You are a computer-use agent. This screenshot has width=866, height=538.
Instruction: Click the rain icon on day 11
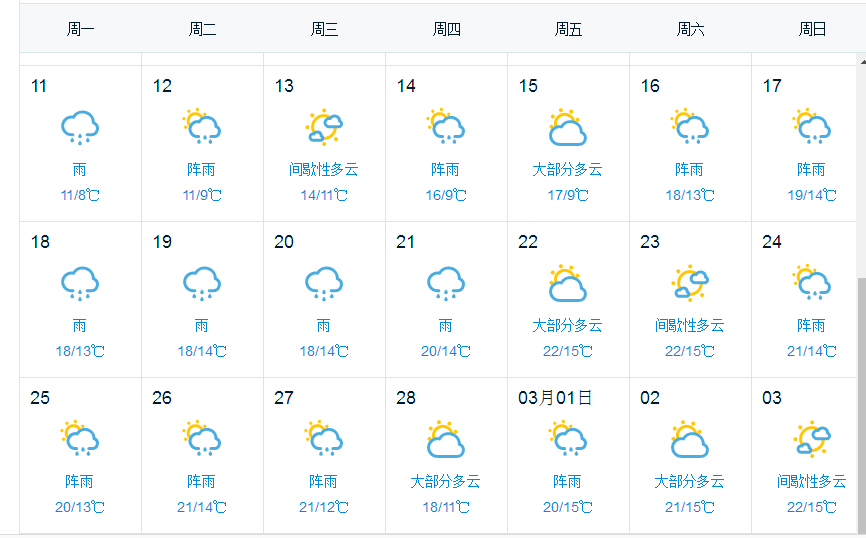point(80,128)
